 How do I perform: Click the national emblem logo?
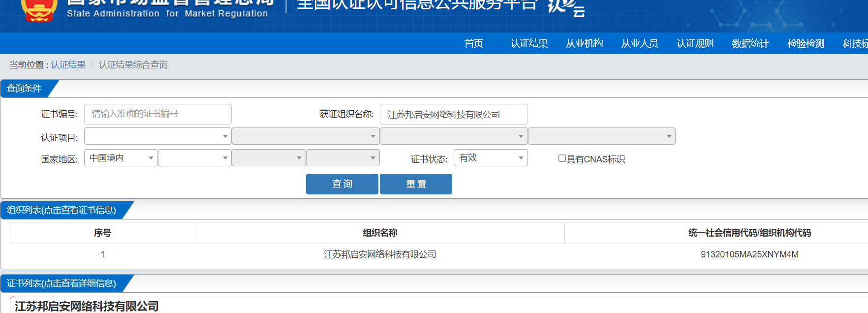39,10
